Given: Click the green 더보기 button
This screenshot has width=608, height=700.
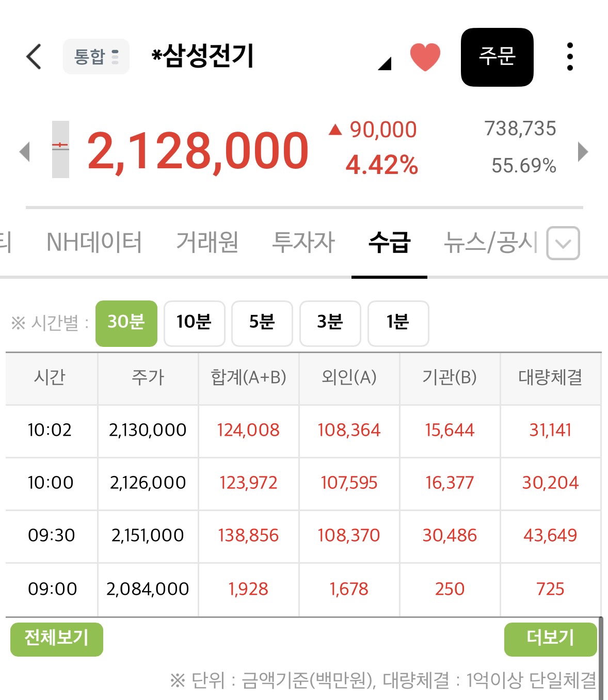Looking at the screenshot, I should (550, 639).
